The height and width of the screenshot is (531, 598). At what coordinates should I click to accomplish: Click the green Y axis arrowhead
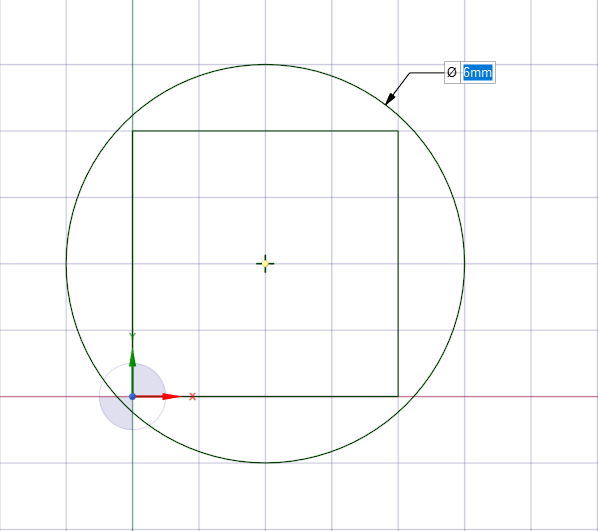tap(132, 358)
